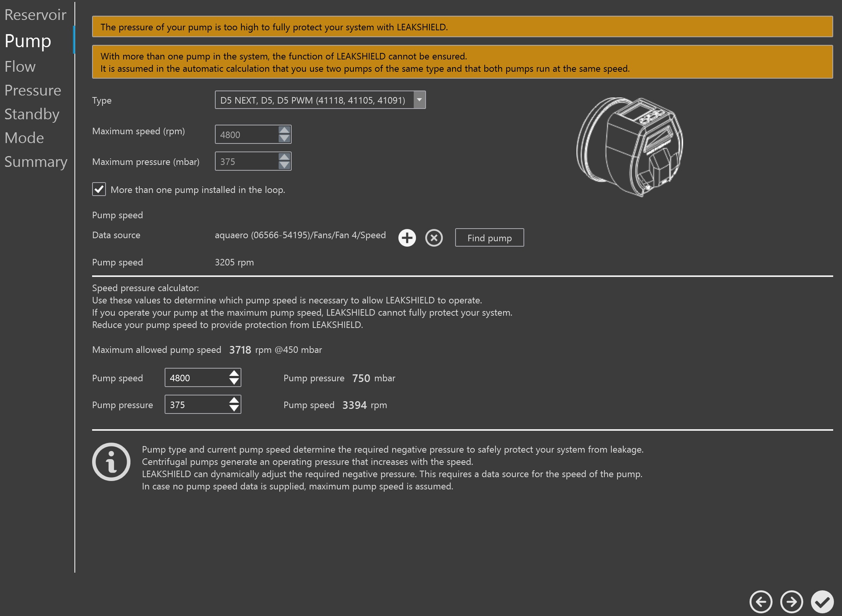842x616 pixels.
Task: Go forward with the right arrow icon
Action: tap(791, 601)
